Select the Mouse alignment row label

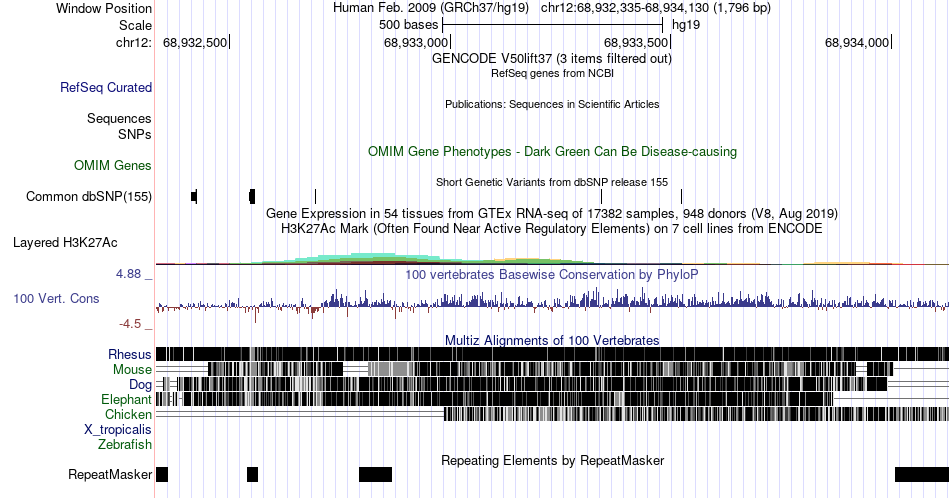(x=132, y=370)
